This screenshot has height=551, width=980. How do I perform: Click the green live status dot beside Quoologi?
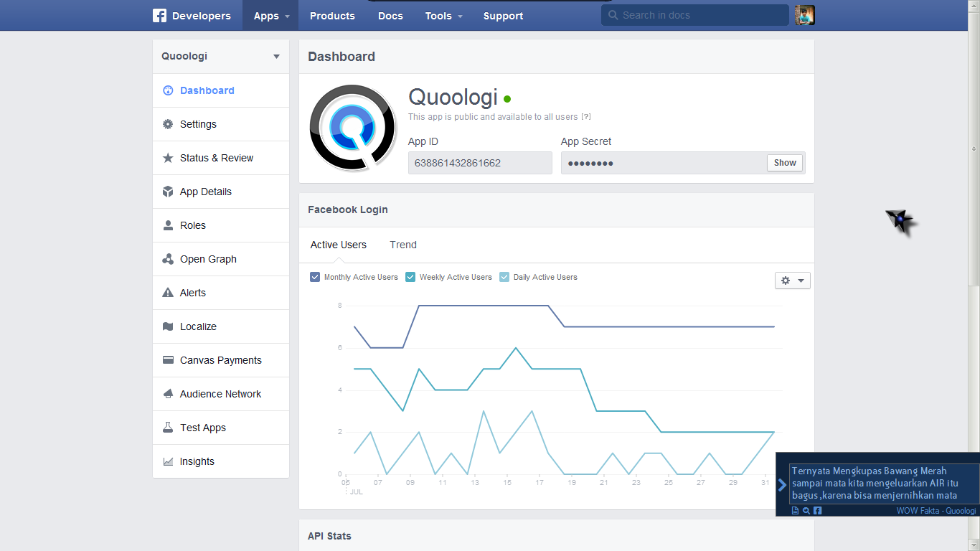coord(507,99)
